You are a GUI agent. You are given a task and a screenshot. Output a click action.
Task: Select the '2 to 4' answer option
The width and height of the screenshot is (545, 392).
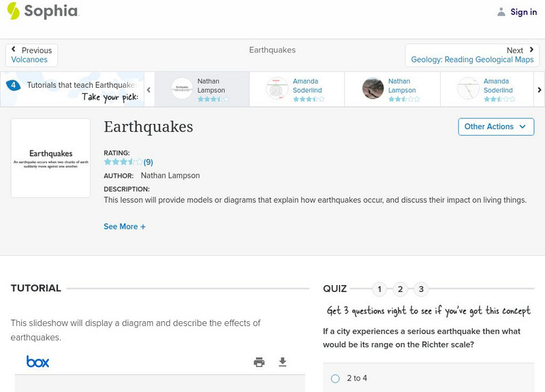click(335, 378)
